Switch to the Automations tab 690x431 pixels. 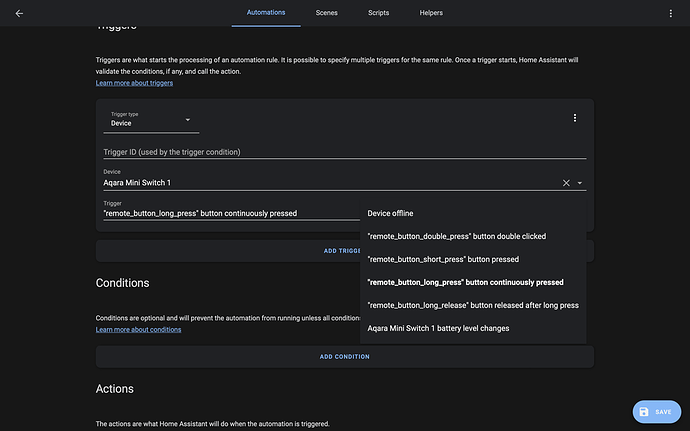[266, 13]
